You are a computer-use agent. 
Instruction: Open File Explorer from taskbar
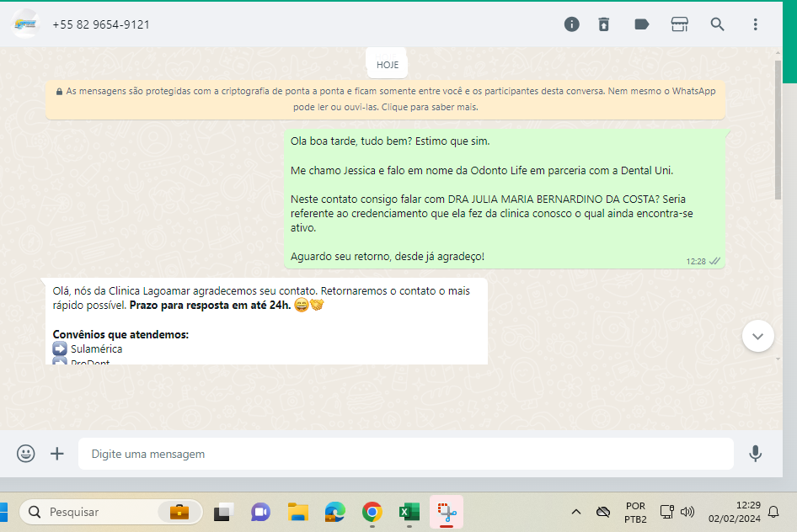coord(298,512)
